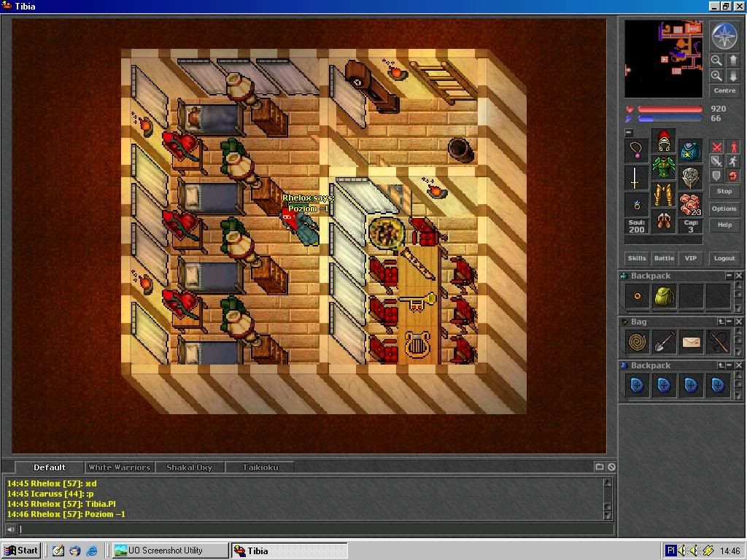Minimize the top Backpack container
The image size is (747, 560).
click(x=729, y=276)
